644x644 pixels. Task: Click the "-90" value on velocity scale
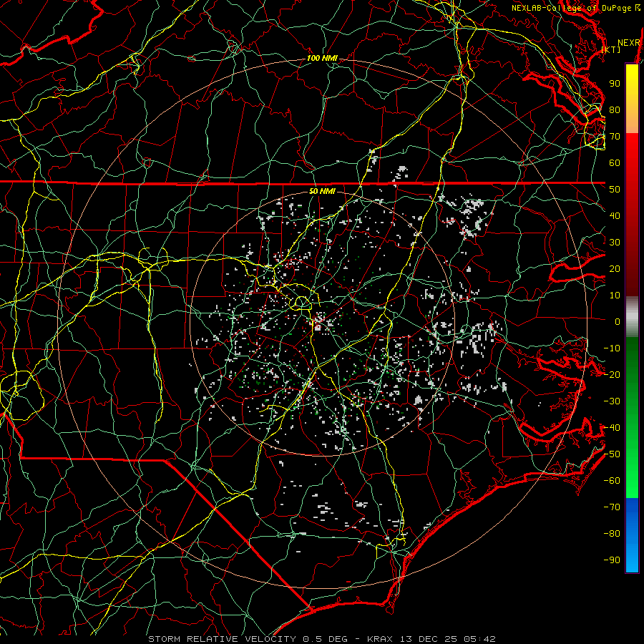pyautogui.click(x=612, y=560)
